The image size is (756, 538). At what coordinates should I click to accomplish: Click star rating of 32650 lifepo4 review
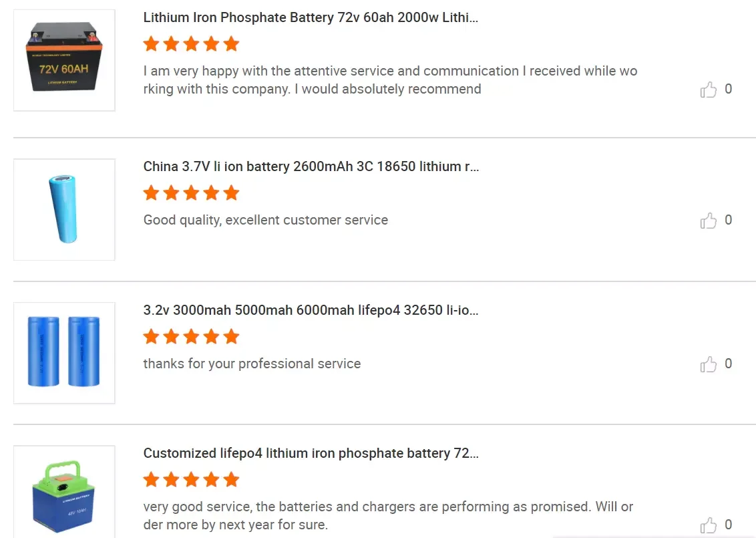(191, 336)
